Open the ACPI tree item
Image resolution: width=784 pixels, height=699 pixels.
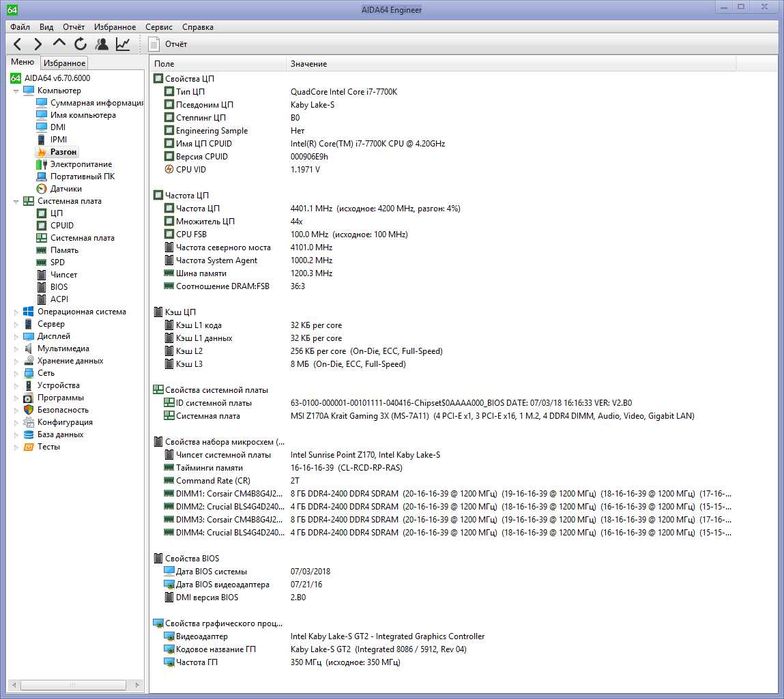(x=53, y=299)
